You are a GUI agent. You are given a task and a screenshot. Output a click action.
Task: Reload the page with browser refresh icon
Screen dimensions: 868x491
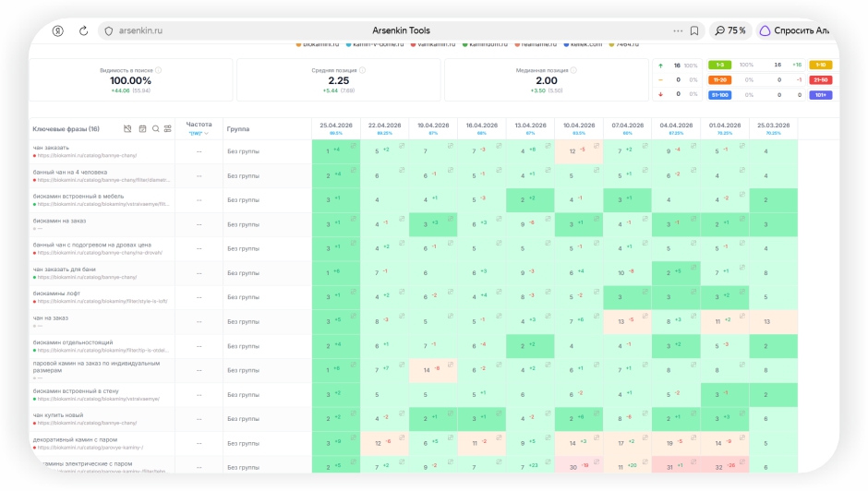click(84, 31)
